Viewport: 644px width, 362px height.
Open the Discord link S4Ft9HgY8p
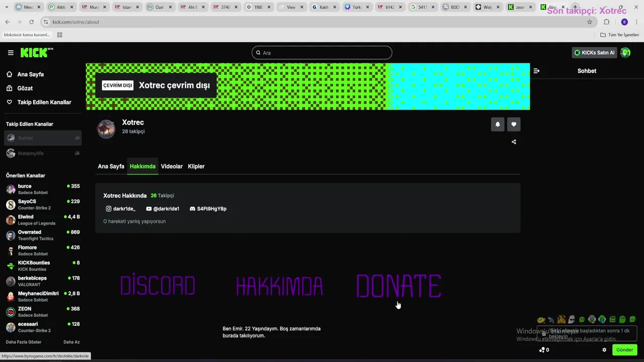(x=208, y=209)
